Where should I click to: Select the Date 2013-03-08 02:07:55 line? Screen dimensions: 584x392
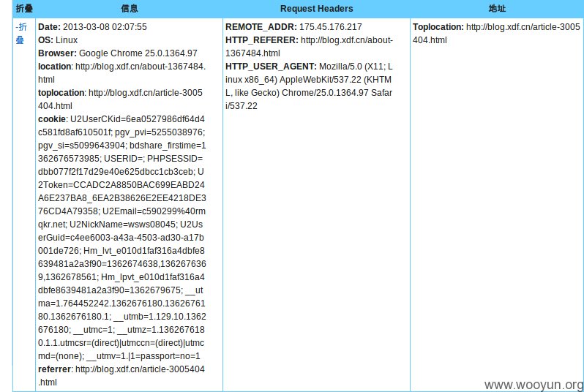[92, 27]
